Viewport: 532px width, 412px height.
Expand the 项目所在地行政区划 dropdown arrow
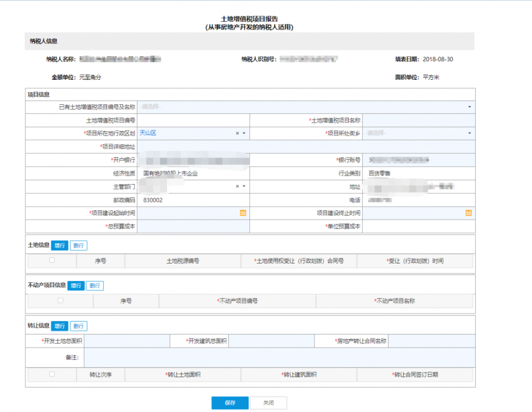pyautogui.click(x=244, y=133)
